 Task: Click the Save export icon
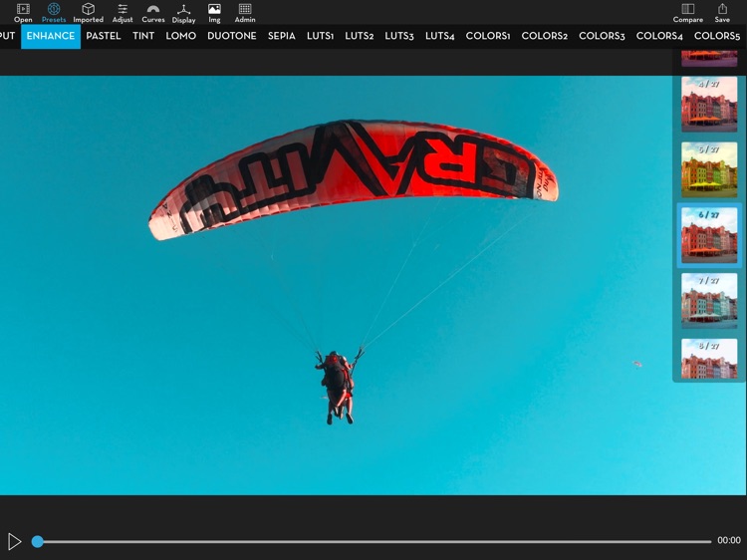(722, 13)
